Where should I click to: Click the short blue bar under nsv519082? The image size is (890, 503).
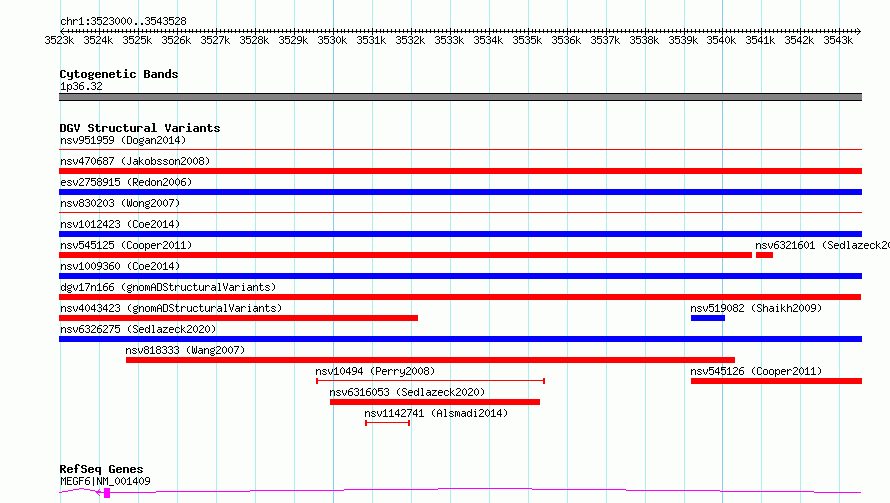pos(708,318)
